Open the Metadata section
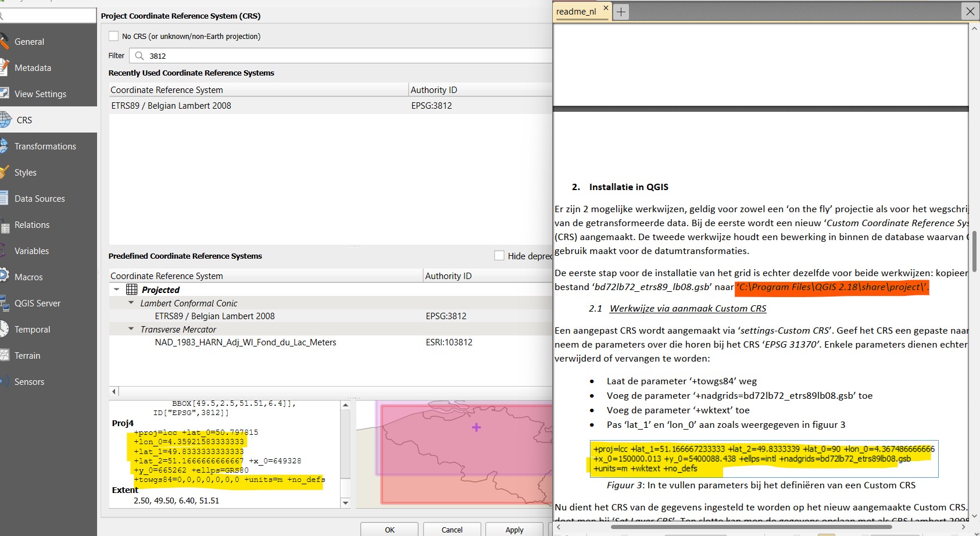980x536 pixels. 33,68
